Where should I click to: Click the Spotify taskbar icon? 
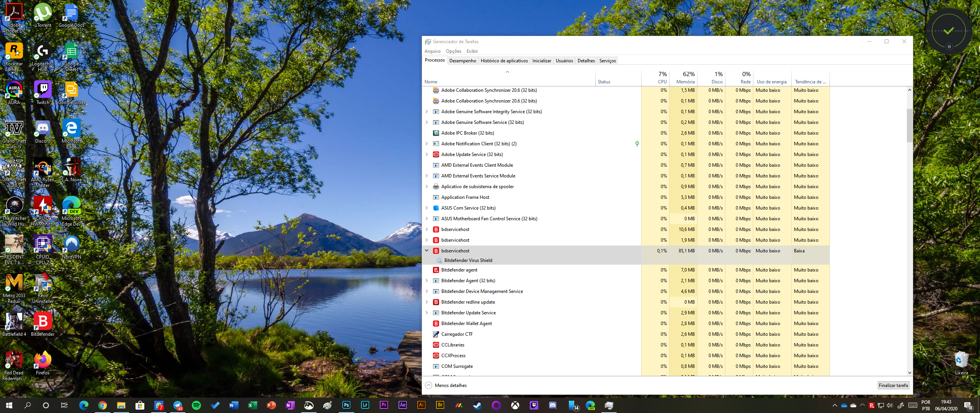click(x=196, y=405)
